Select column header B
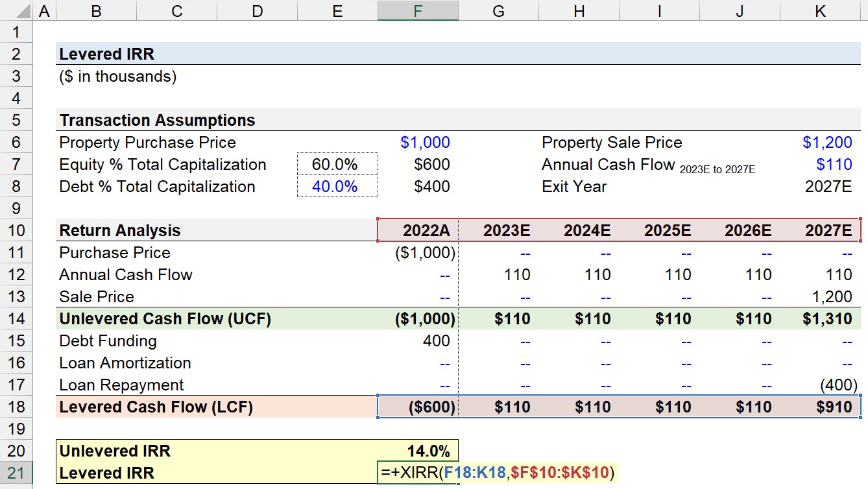Screen dimensions: 868x489 tap(96, 10)
